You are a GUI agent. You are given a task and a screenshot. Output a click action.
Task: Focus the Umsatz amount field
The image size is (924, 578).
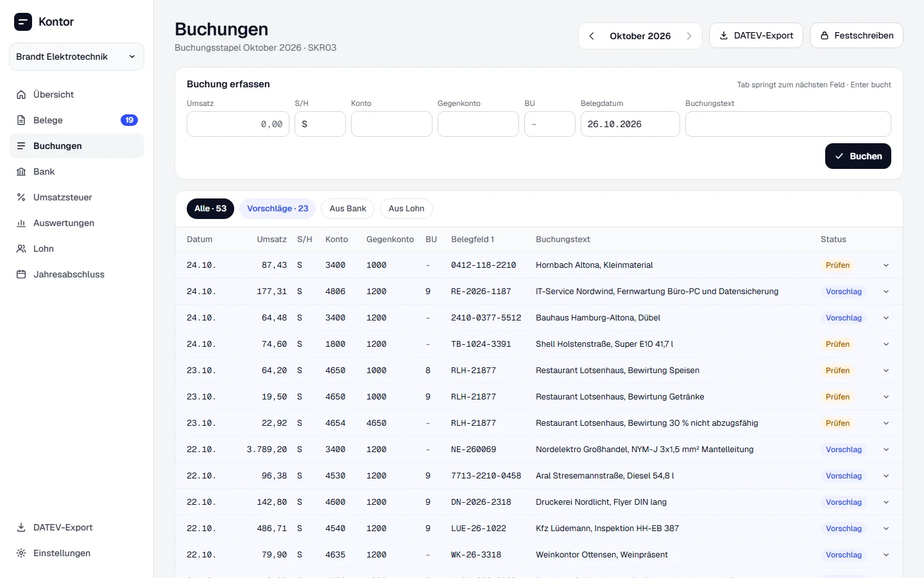pyautogui.click(x=238, y=124)
